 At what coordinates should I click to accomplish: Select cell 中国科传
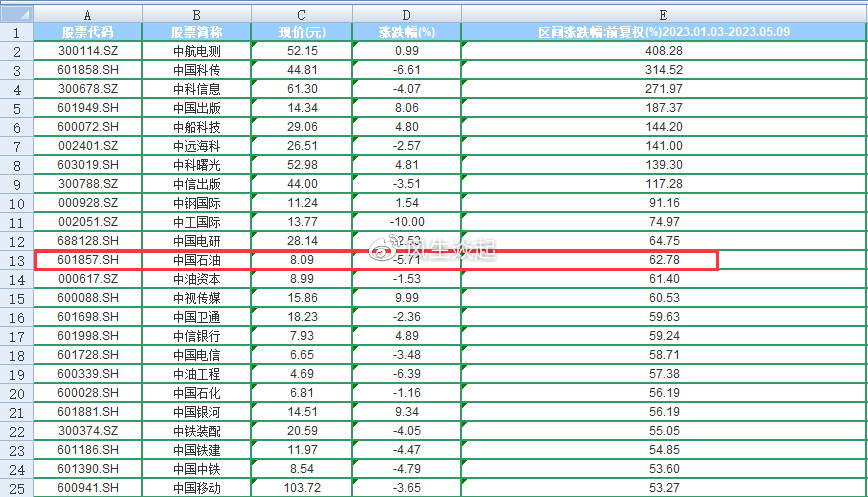coord(197,70)
